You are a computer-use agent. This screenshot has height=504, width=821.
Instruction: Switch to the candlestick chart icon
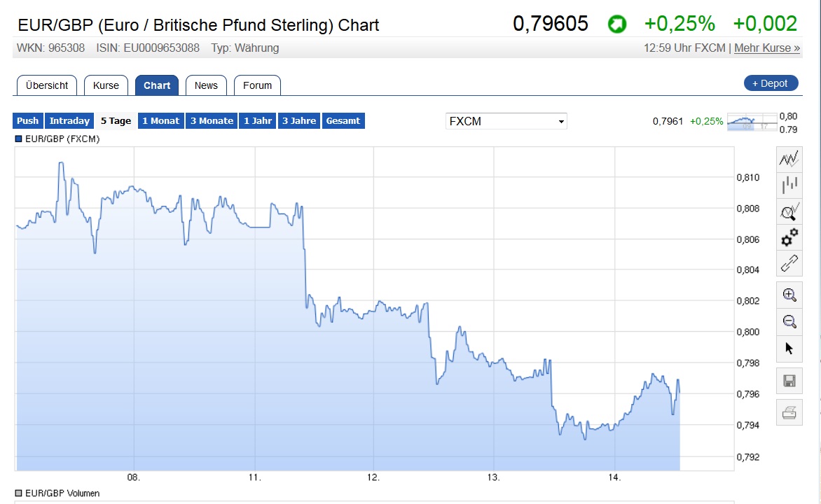tap(789, 184)
